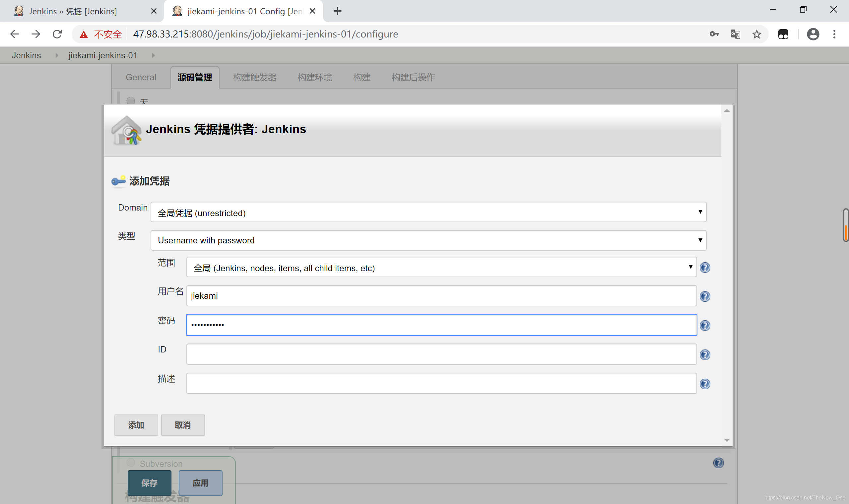Bookmark this page with star icon
This screenshot has height=504, width=849.
click(756, 34)
